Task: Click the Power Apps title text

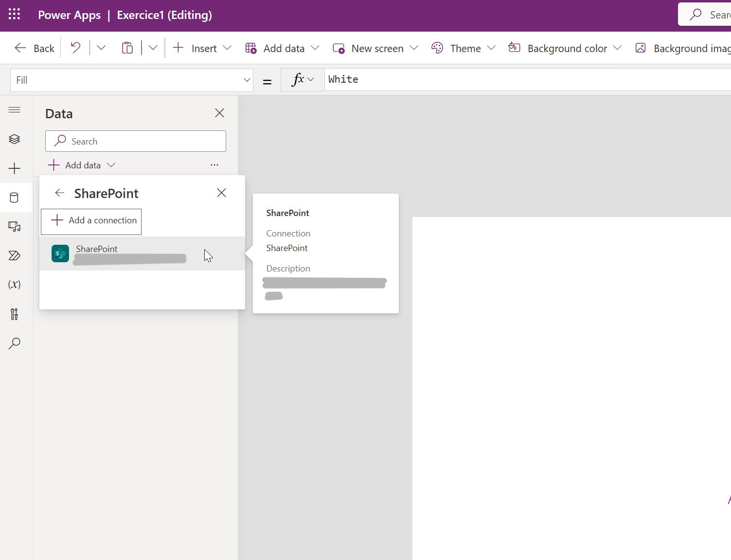Action: (70, 15)
